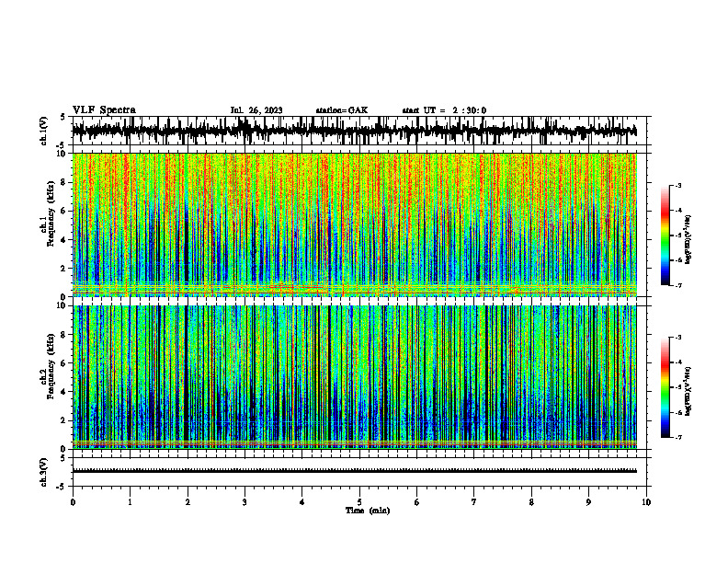Click the ch.2 Frequency (kHz) axis label

(49, 377)
